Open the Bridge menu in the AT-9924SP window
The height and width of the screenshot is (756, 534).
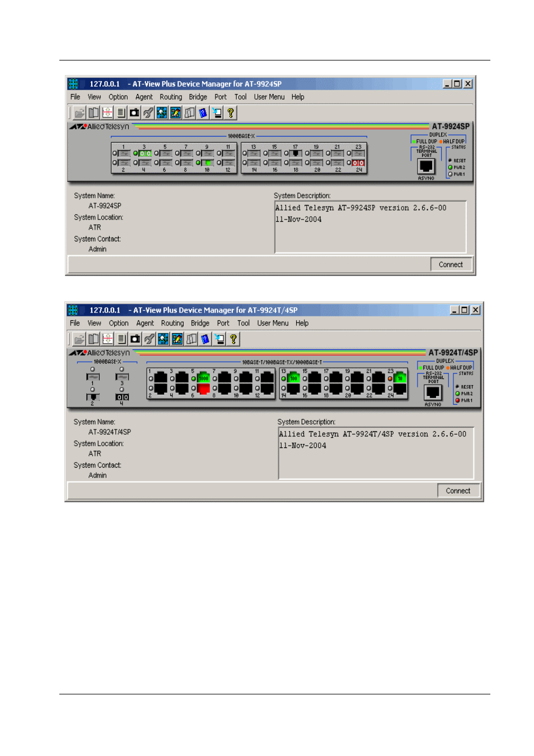tap(198, 97)
